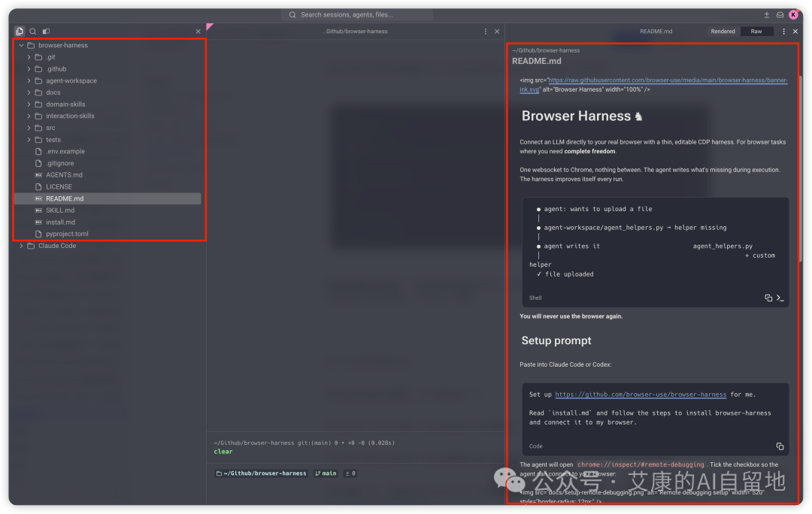Expand the Claude Code folder
The height and width of the screenshot is (514, 812).
(21, 246)
